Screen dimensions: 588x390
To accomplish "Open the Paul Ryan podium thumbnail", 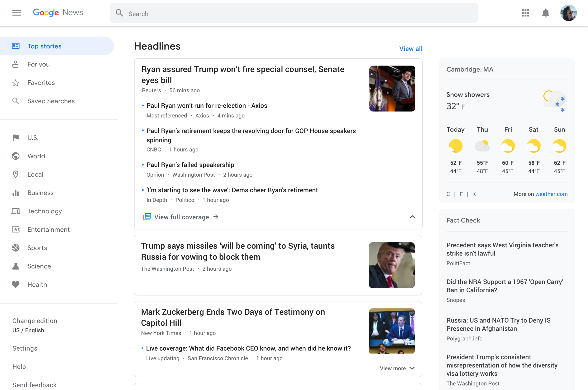I will click(x=392, y=89).
